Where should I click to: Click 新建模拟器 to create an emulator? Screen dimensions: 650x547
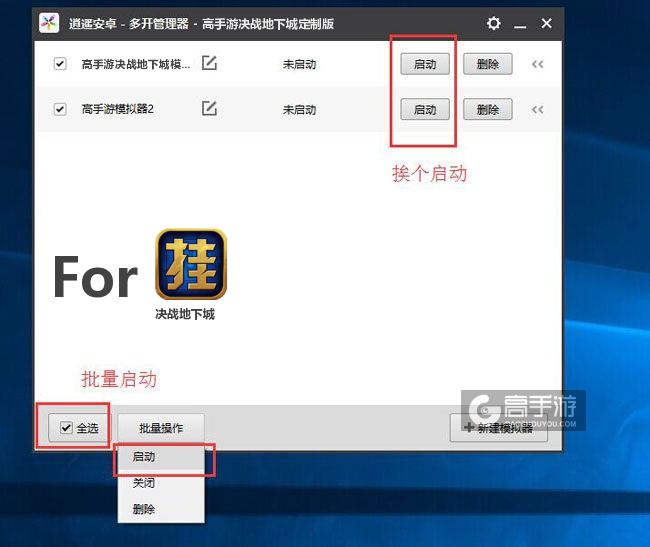(499, 428)
